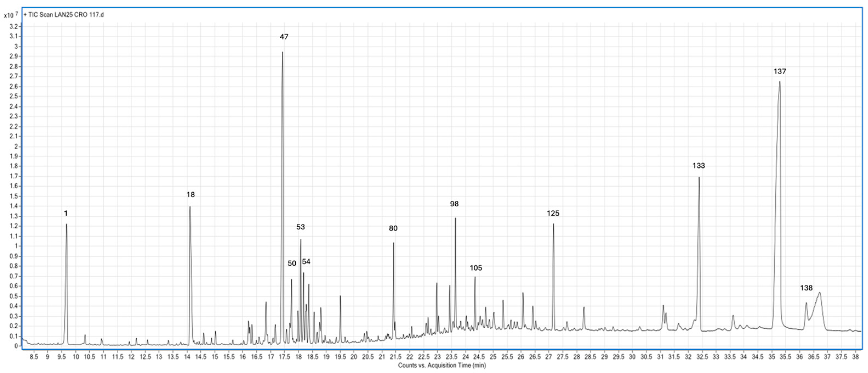This screenshot has width=868, height=373.
Task: Click the peak label 53
Action: 300,228
